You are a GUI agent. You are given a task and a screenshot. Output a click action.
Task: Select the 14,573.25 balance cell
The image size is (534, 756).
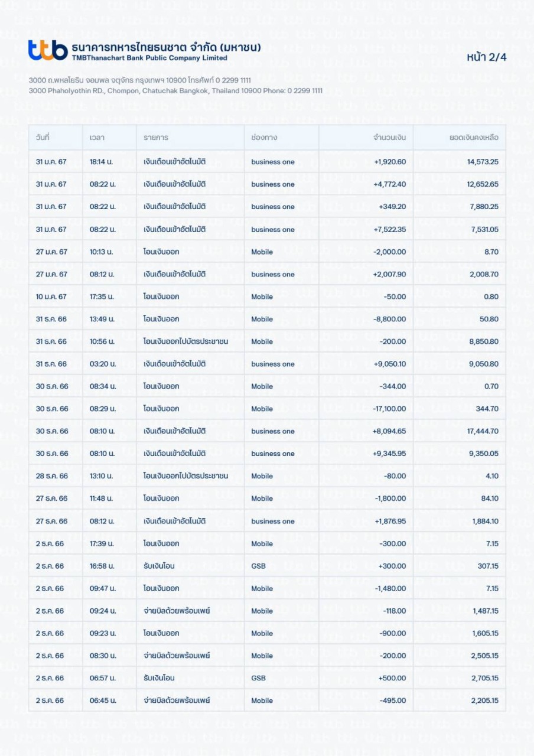pyautogui.click(x=483, y=162)
